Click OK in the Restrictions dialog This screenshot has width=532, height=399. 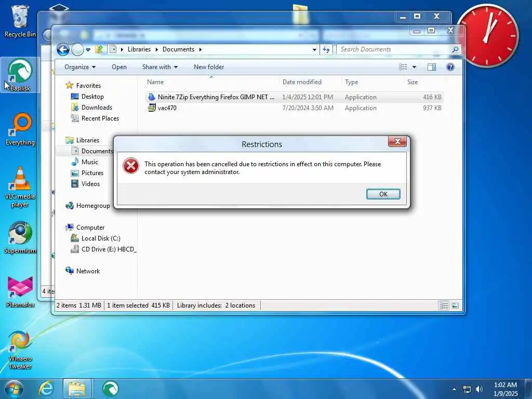(383, 194)
